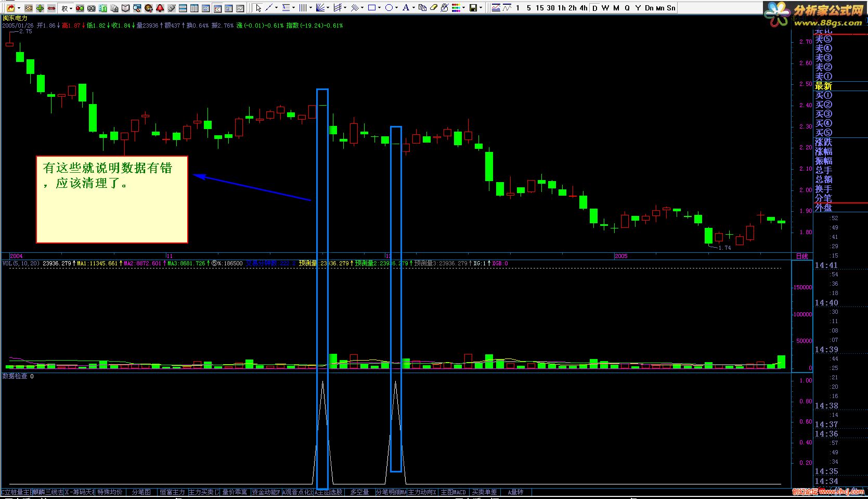
Task: Click the eraser tool icon
Action: point(433,8)
